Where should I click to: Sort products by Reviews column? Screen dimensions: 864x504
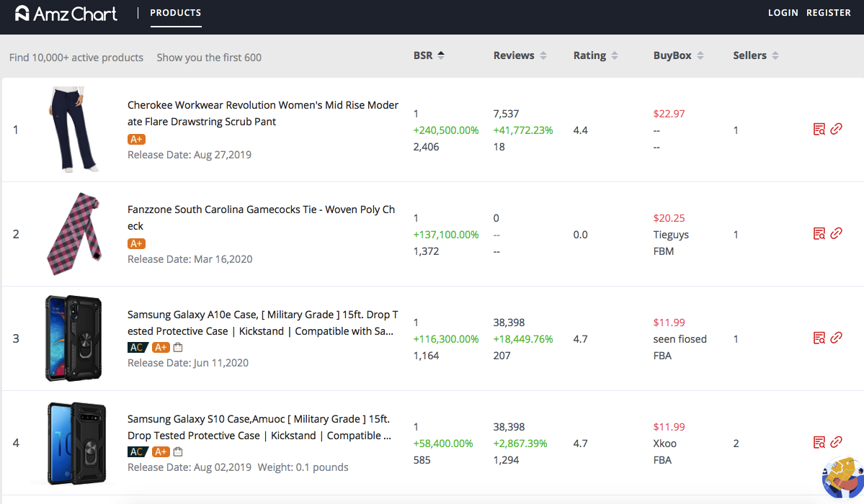pos(520,55)
